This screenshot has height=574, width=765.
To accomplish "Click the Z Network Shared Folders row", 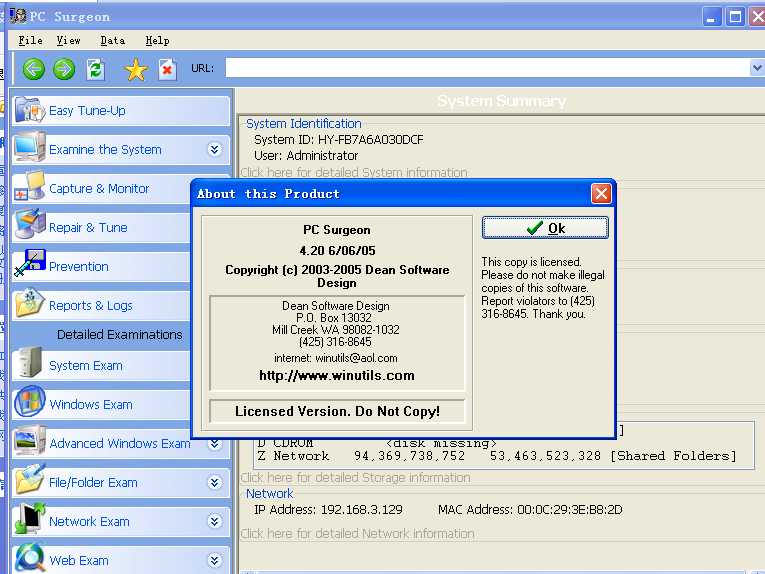I will point(497,456).
